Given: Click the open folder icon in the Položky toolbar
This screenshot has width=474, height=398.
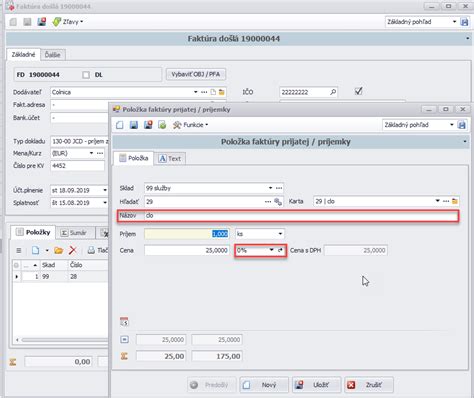Looking at the screenshot, I should 59,250.
